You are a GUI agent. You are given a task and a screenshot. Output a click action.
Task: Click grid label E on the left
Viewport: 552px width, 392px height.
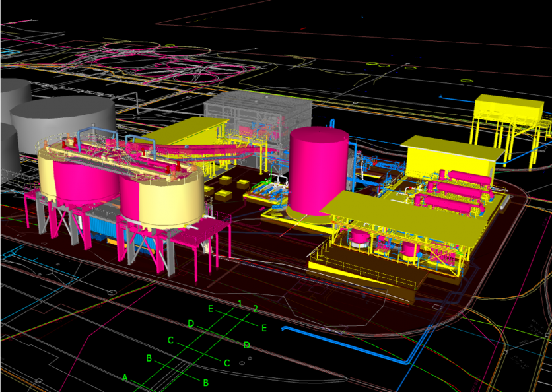click(210, 308)
